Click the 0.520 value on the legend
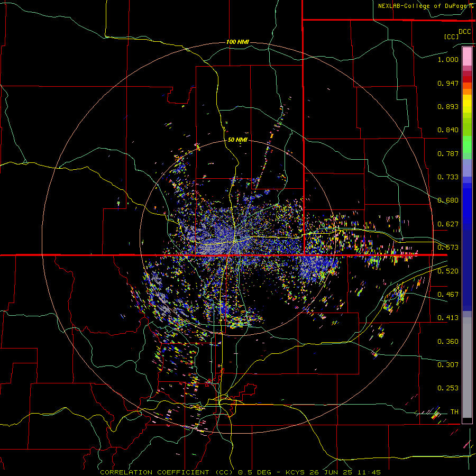Screen dimensions: 476x476 (448, 271)
